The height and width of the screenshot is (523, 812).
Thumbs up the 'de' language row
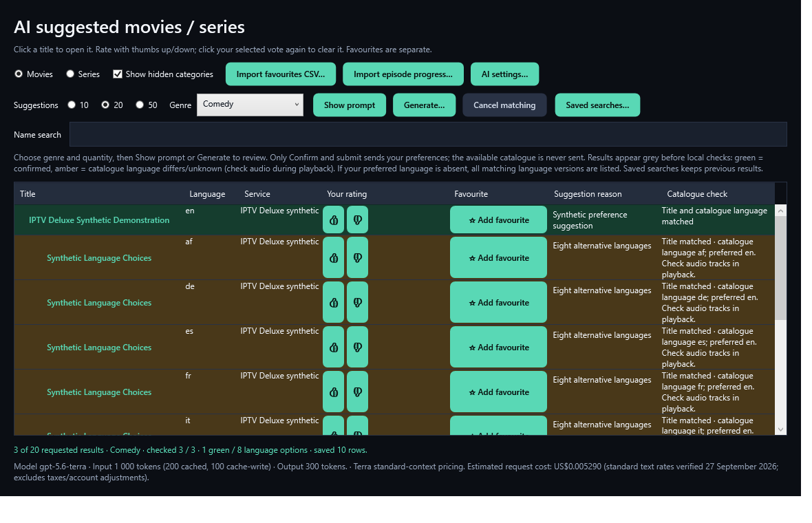(334, 302)
